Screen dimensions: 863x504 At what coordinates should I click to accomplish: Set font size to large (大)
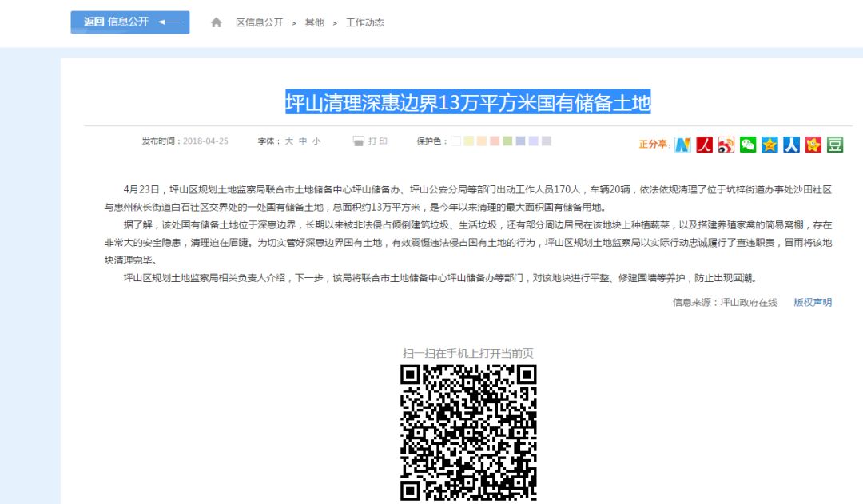[289, 141]
